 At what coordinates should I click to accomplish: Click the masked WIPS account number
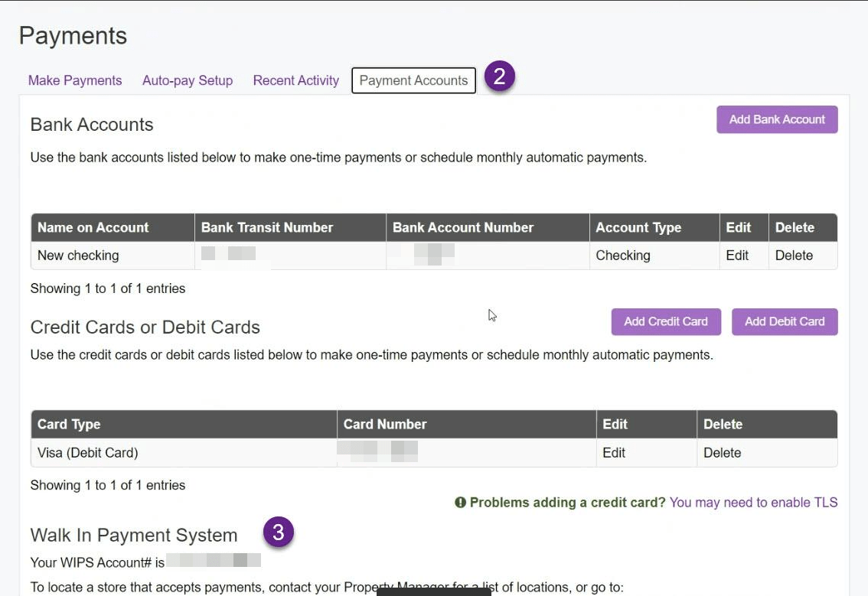coord(214,561)
